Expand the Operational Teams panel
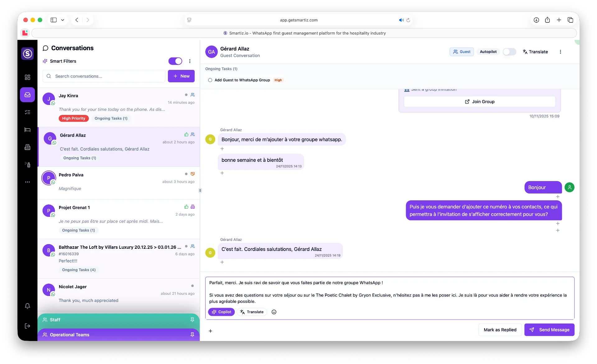 point(118,335)
